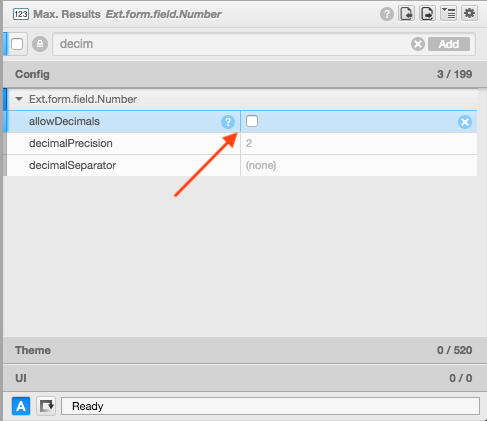Enable the allowDecimals checkbox
The height and width of the screenshot is (421, 487).
coord(252,121)
